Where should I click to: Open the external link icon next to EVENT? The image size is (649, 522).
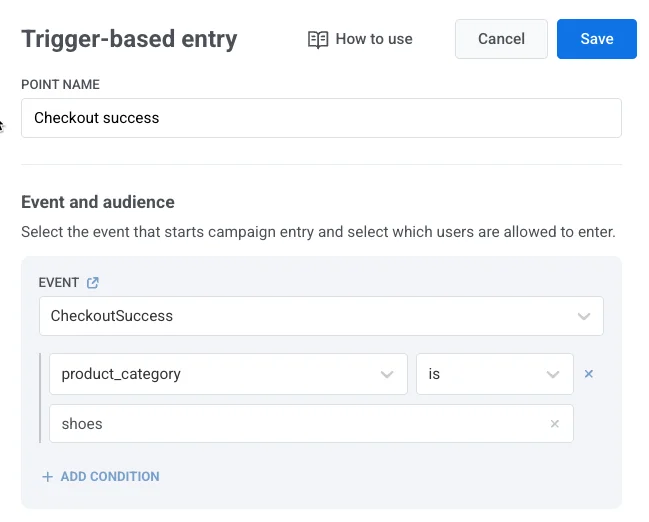click(93, 283)
